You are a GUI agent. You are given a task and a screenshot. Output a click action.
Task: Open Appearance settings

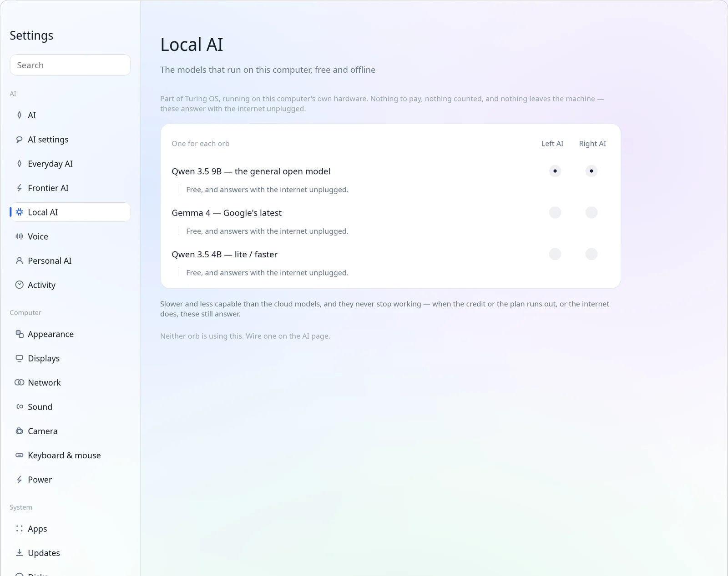coord(70,334)
